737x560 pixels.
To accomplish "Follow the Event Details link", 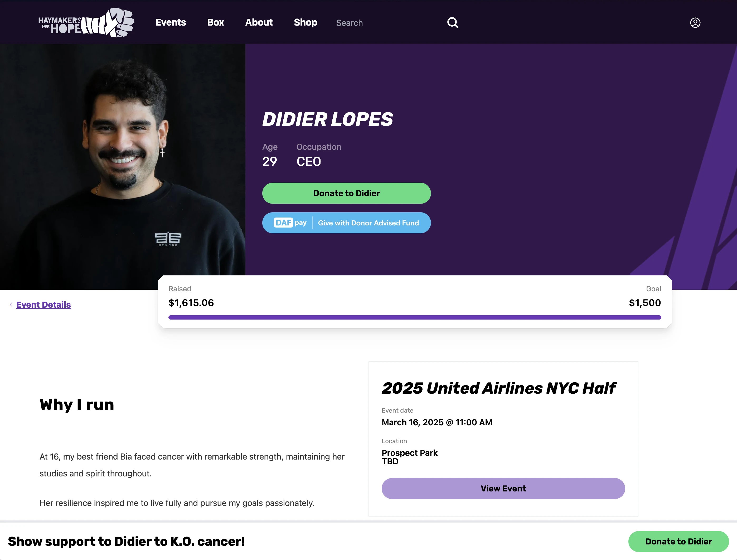I will (x=44, y=305).
